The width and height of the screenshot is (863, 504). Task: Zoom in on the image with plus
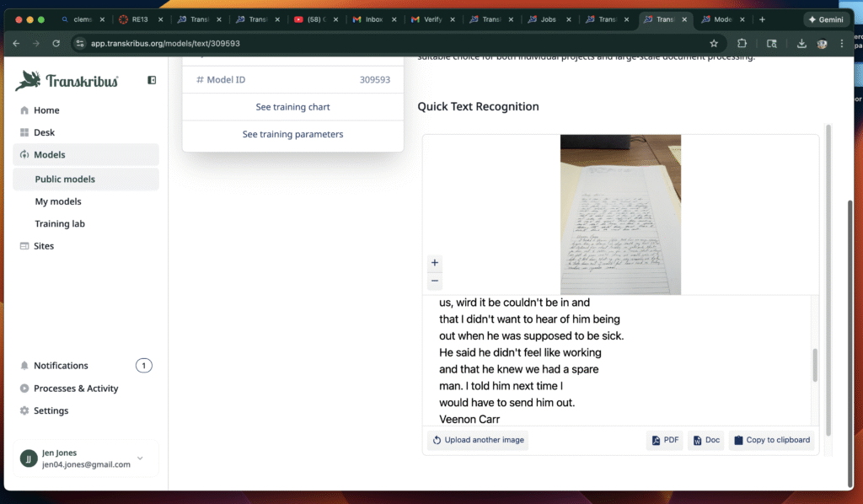[435, 263]
